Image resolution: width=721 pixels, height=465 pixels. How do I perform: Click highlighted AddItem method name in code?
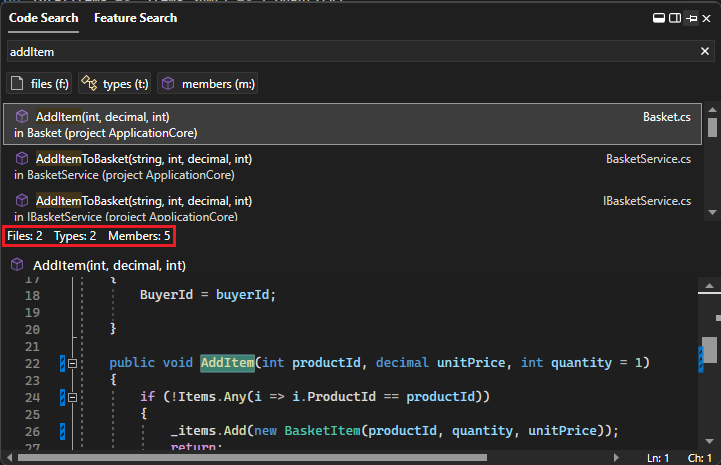(x=226, y=362)
